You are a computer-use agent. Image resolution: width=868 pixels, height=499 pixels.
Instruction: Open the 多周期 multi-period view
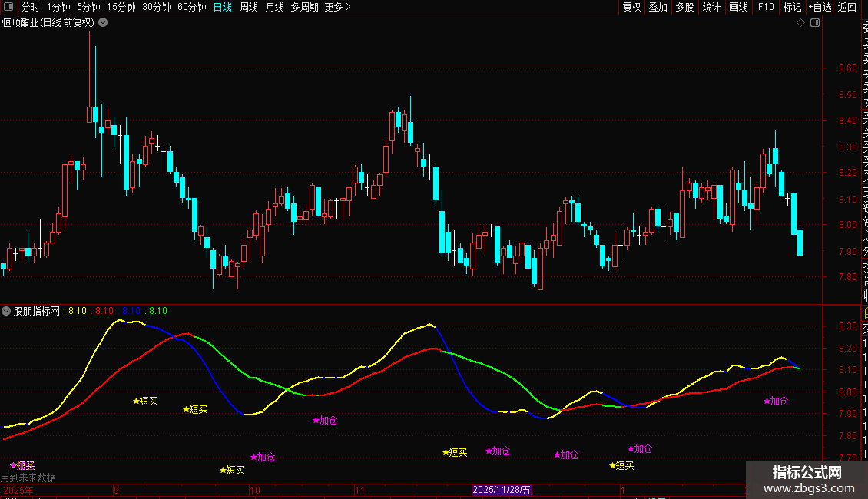pos(304,7)
